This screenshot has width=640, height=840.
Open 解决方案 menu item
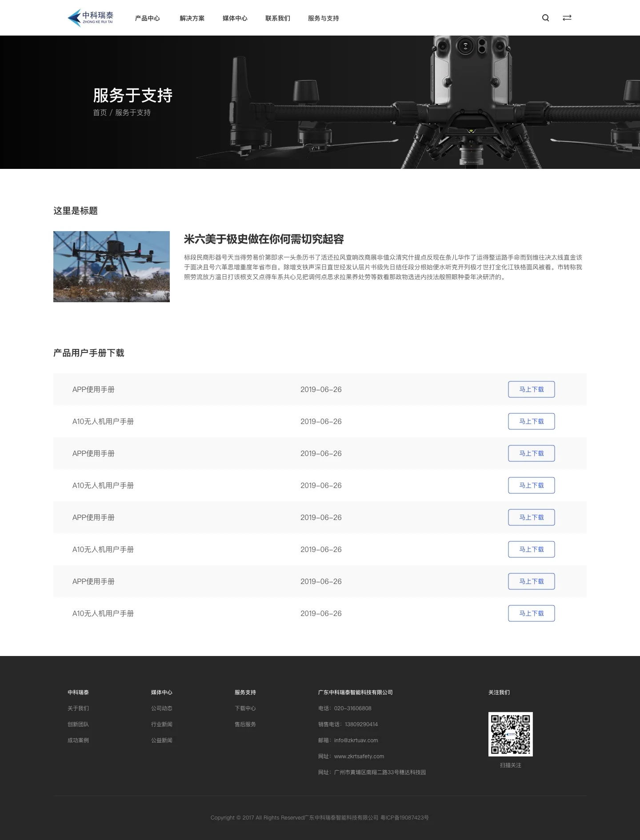192,18
